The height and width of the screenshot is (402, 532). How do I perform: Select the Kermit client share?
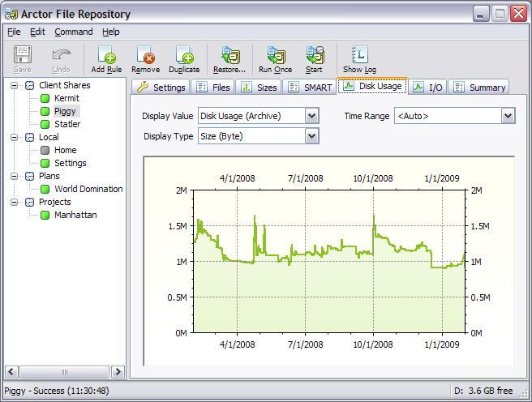[x=66, y=98]
